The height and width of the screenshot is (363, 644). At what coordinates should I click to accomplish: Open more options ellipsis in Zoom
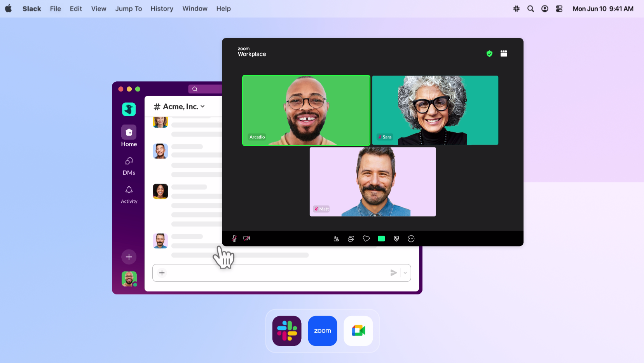(x=411, y=239)
